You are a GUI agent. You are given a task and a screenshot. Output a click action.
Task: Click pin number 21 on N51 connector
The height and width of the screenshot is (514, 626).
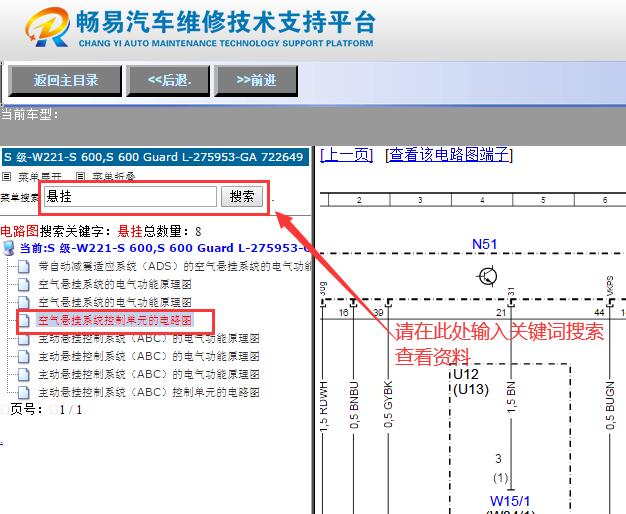tap(501, 312)
